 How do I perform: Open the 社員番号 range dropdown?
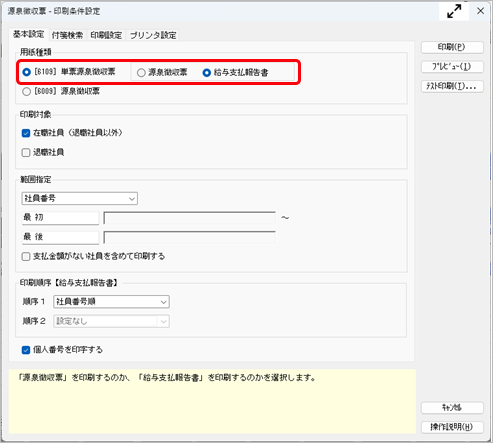click(x=79, y=198)
